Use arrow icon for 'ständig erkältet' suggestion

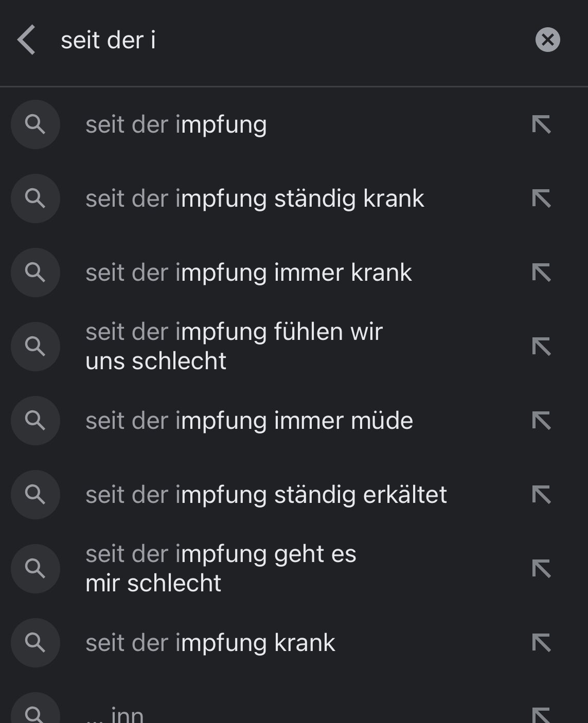(541, 495)
